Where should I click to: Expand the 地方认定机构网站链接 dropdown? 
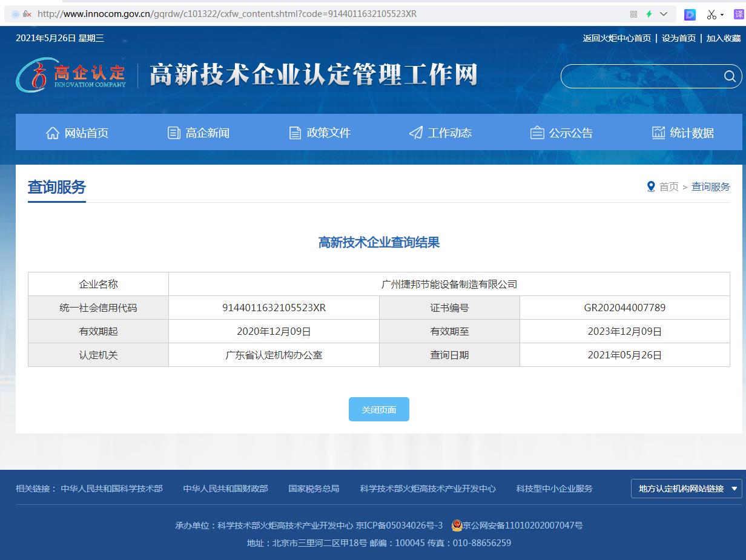tap(687, 489)
